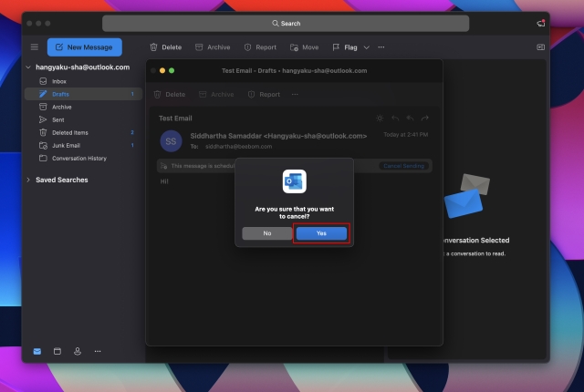Click Report in the main toolbar

[260, 47]
